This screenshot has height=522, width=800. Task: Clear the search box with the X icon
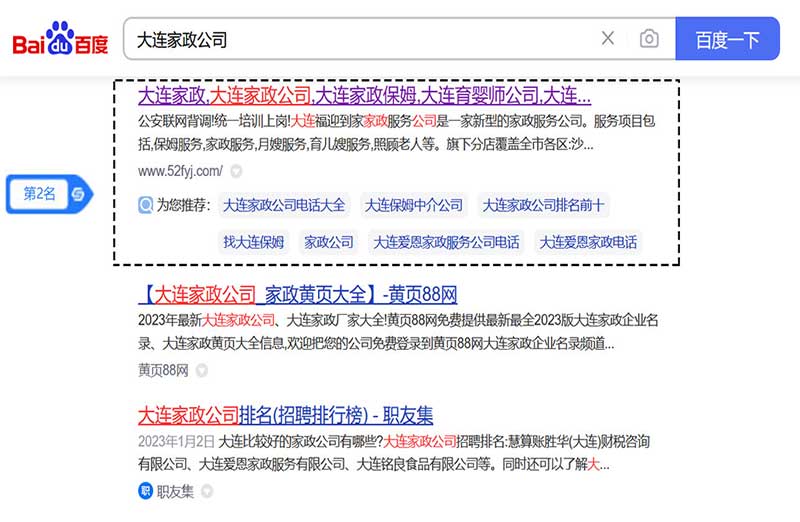point(607,39)
